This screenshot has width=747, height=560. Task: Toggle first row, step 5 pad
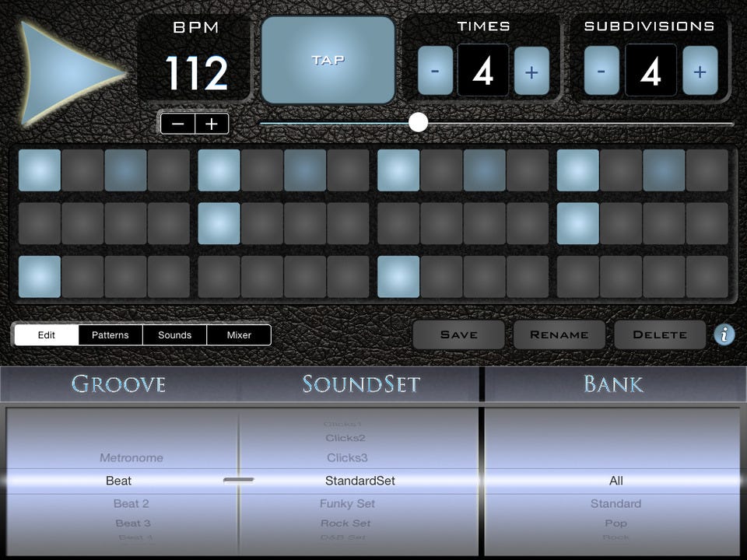coord(219,170)
